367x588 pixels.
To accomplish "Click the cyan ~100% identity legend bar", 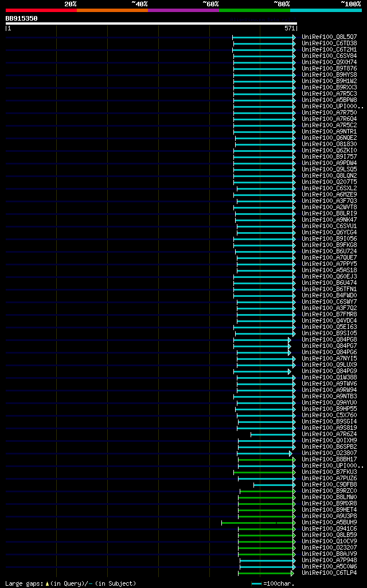I will click(x=326, y=10).
